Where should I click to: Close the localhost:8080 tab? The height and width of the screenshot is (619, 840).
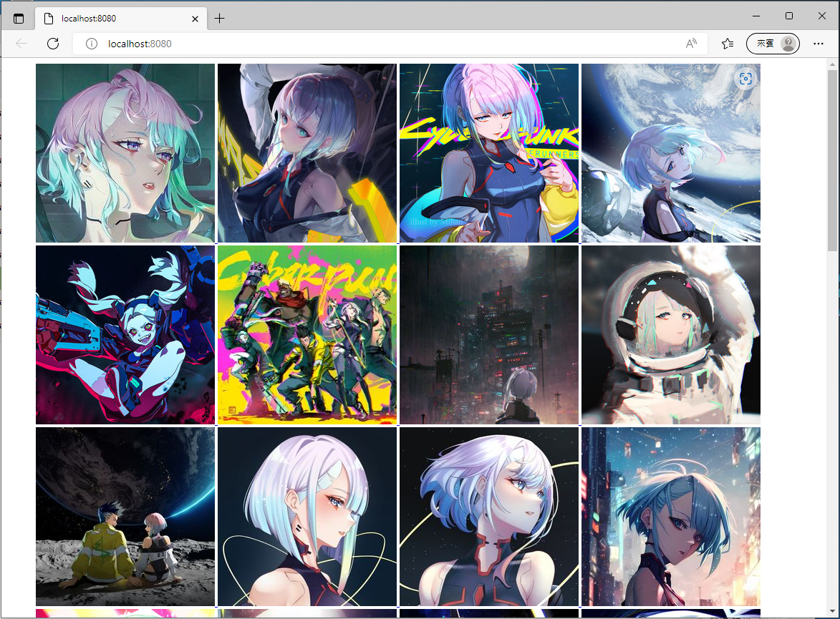point(195,19)
